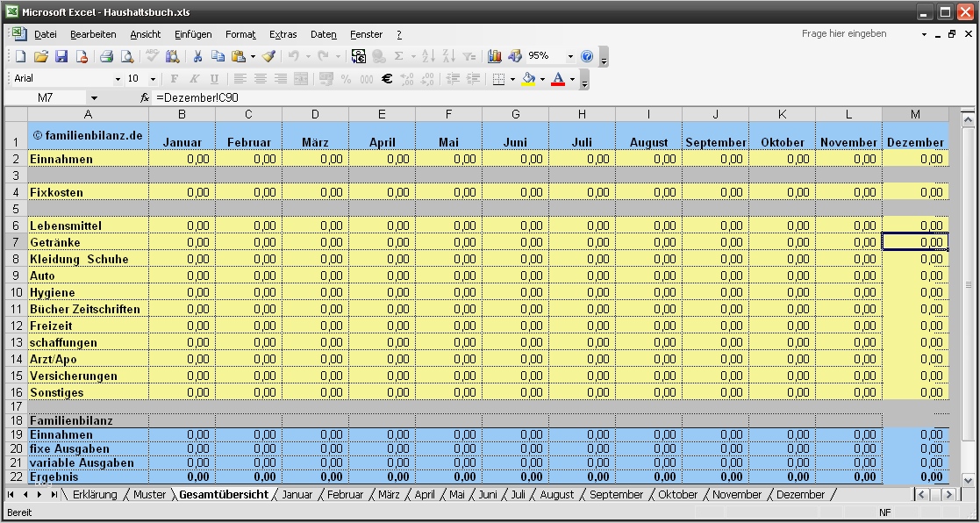Open the font name dropdown showing Arial
The width and height of the screenshot is (980, 523).
pos(118,79)
